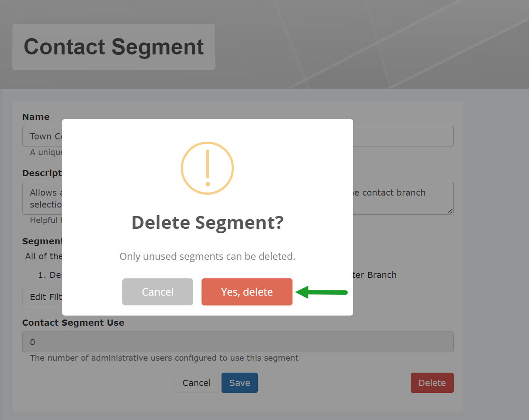Click the circular alert symbol in the dialog

tap(207, 168)
